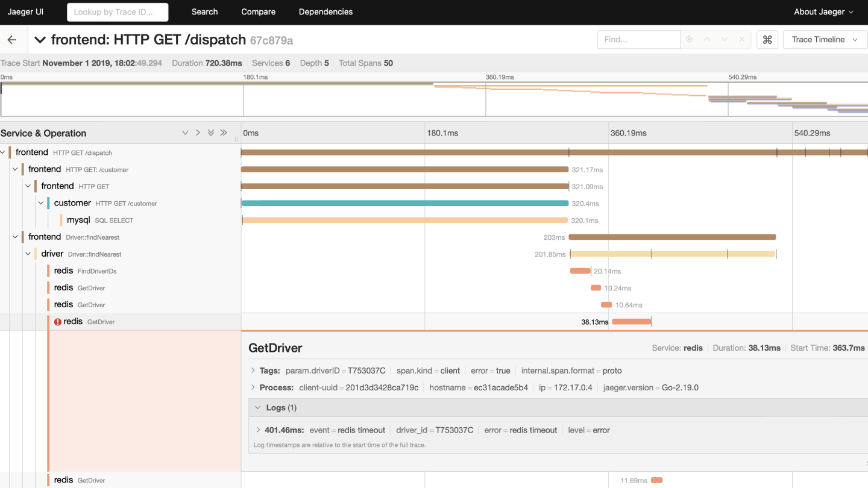Focus the Find search field
Screen dimensions: 868x488
click(638, 40)
